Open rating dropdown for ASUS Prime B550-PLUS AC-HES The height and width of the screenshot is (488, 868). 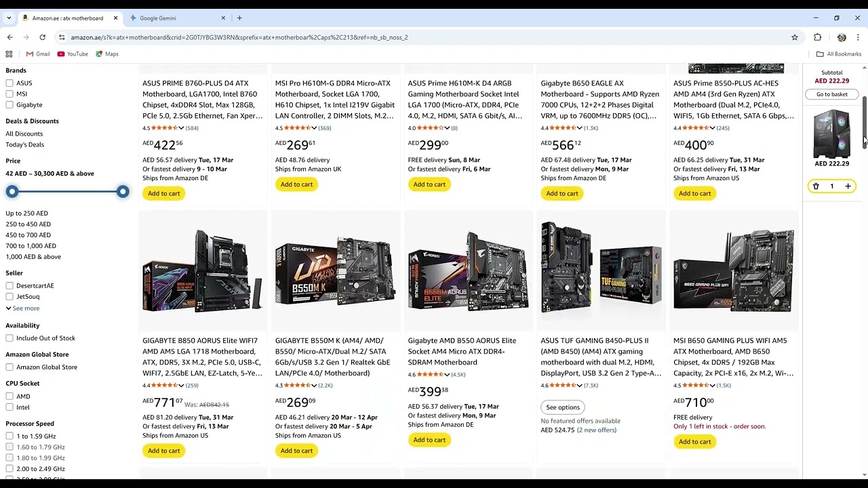pos(712,128)
